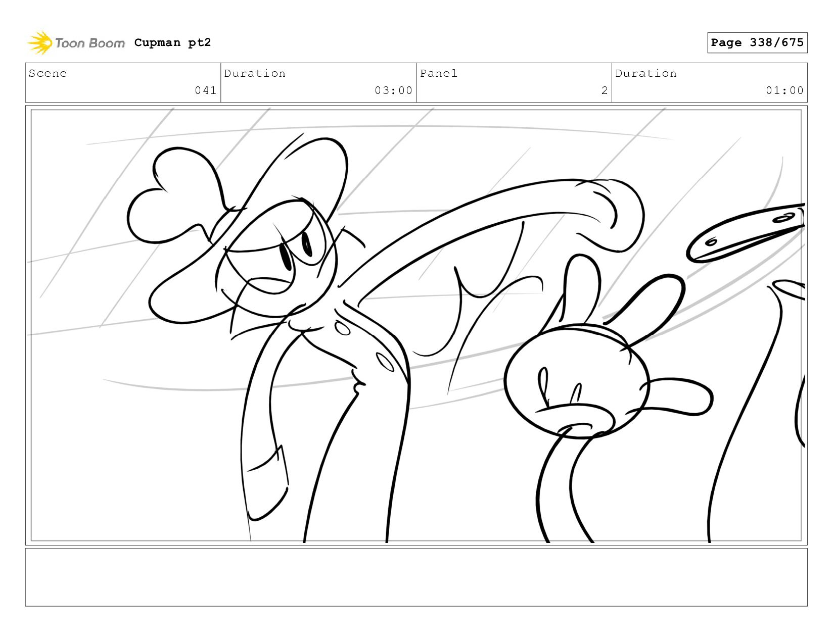This screenshot has height=644, width=834.
Task: Select the 'Cupman pt2' project title
Action: (172, 42)
